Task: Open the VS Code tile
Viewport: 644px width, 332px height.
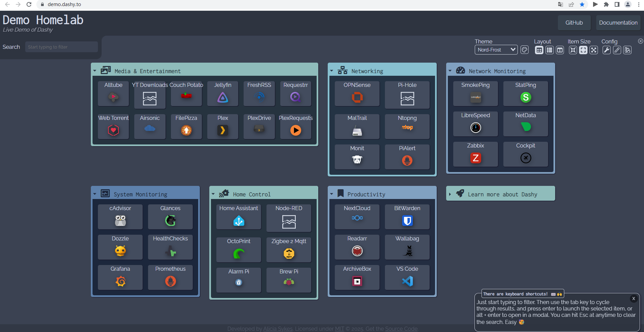Action: click(x=407, y=277)
